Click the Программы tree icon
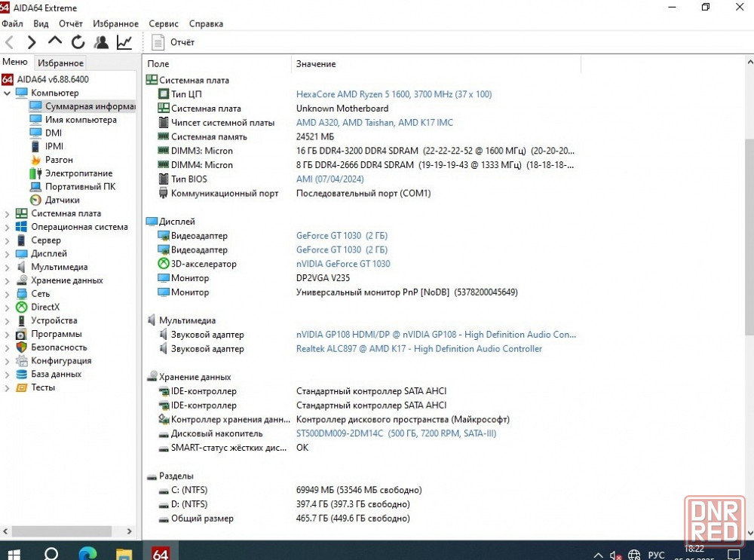Screen dimensions: 754x560 (21, 334)
